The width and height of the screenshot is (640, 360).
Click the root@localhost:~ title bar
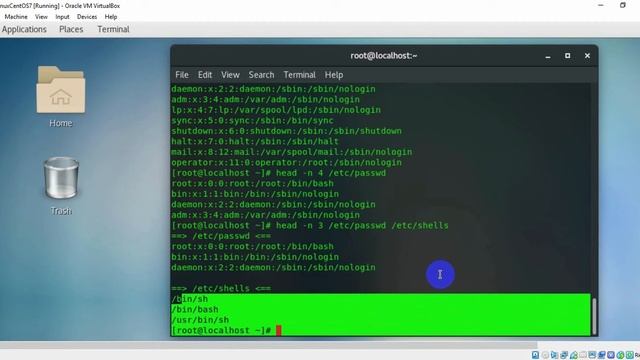[384, 56]
